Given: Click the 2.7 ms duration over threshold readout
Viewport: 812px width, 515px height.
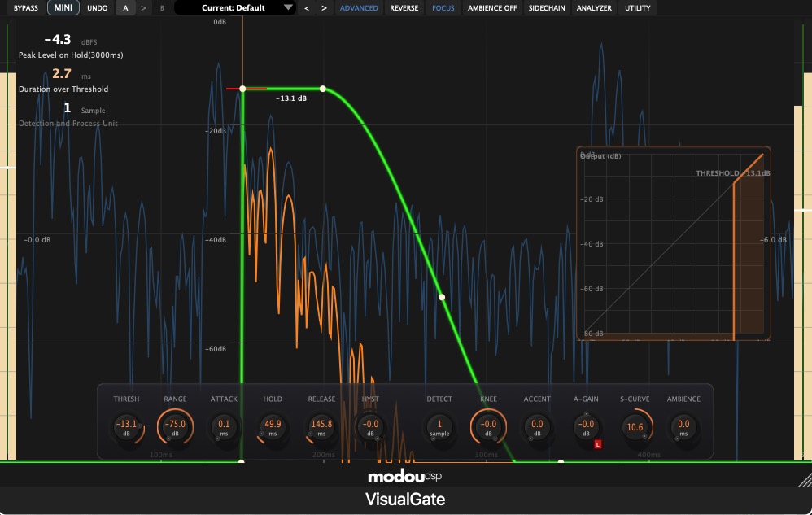Looking at the screenshot, I should [x=61, y=73].
